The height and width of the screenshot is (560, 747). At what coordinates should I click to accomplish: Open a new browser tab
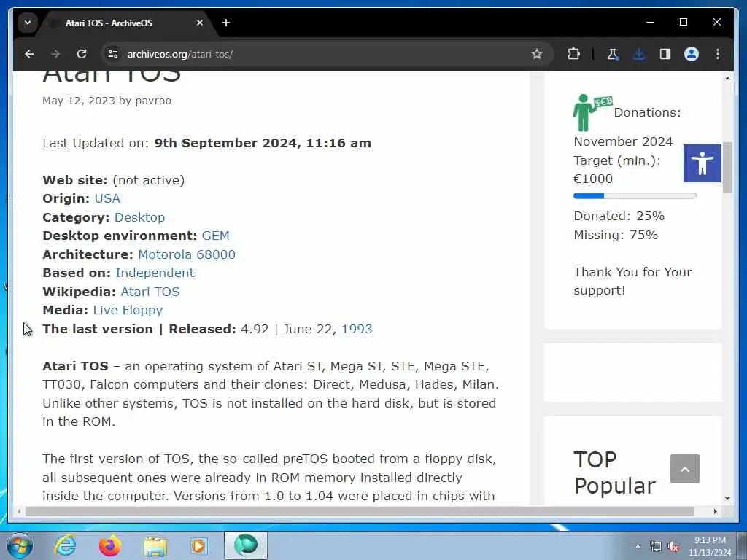click(226, 23)
